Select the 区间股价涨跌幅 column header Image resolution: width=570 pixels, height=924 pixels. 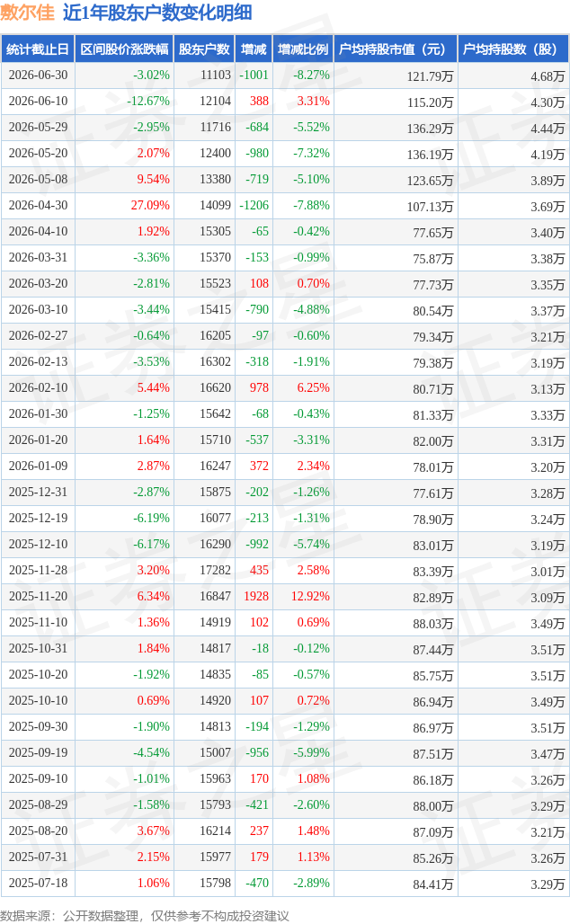click(x=124, y=49)
